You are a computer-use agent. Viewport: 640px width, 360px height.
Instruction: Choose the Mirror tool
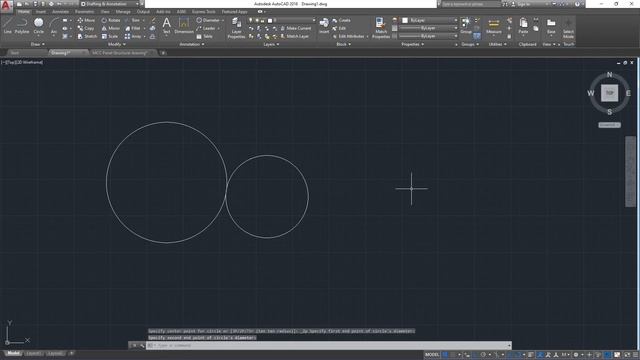tap(110, 28)
